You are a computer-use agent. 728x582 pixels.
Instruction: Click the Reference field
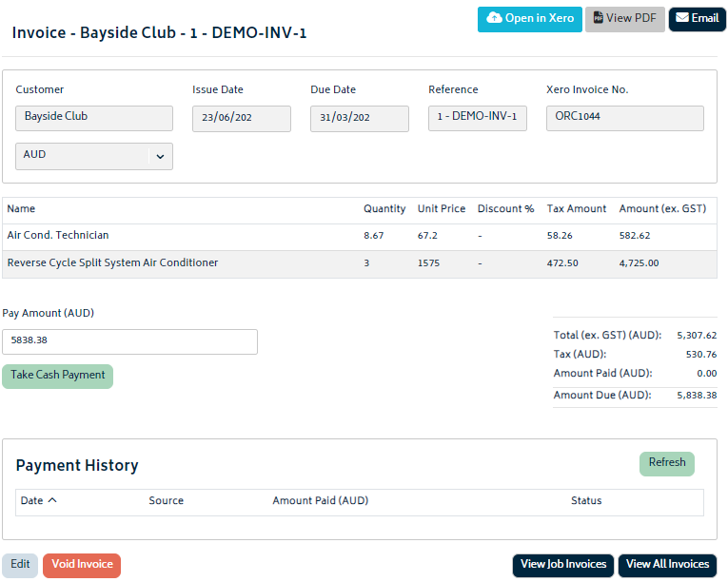[x=477, y=118]
